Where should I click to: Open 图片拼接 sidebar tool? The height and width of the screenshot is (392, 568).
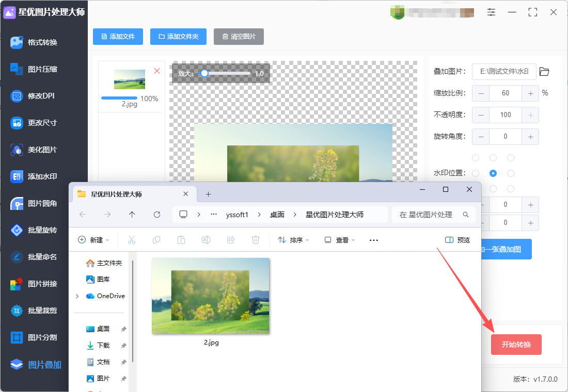click(x=34, y=284)
